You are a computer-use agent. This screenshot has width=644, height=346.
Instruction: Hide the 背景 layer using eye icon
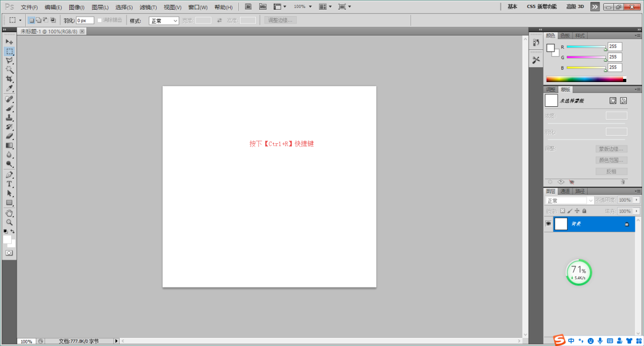point(548,224)
